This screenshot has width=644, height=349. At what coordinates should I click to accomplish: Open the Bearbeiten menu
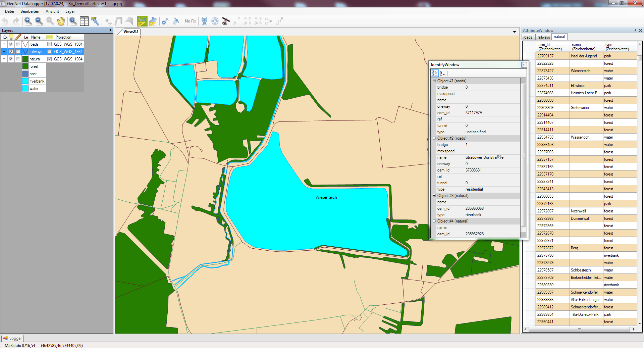(30, 11)
